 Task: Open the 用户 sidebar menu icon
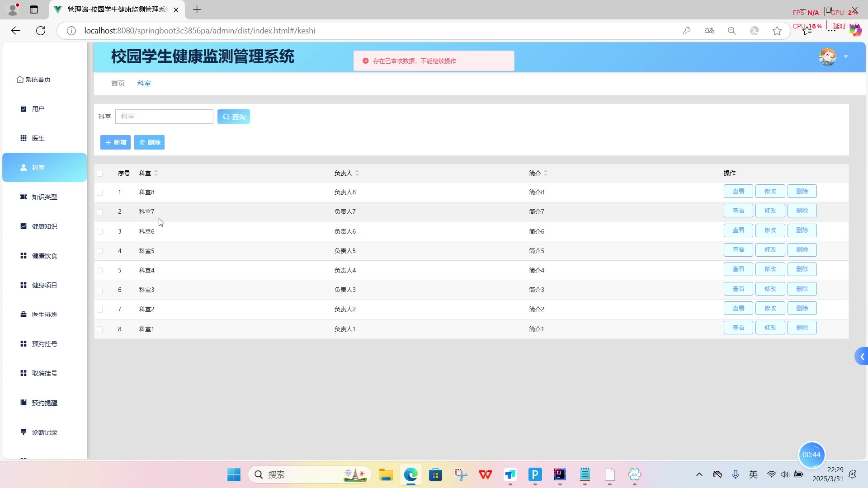point(24,109)
